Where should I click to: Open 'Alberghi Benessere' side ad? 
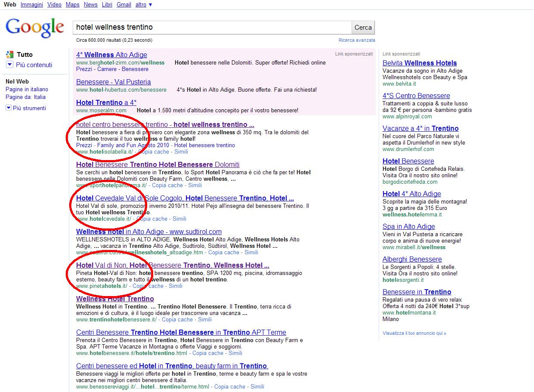coord(412,259)
